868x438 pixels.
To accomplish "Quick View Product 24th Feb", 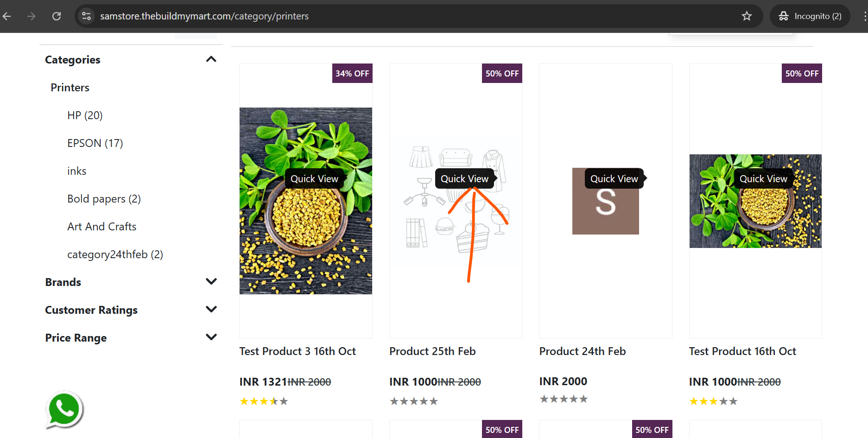I will tap(614, 179).
